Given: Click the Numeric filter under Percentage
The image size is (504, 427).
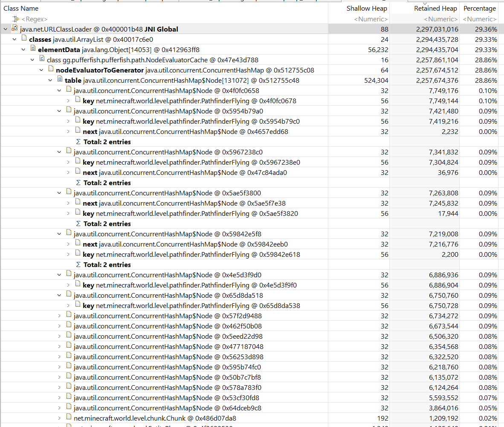Looking at the screenshot, I should [x=479, y=19].
